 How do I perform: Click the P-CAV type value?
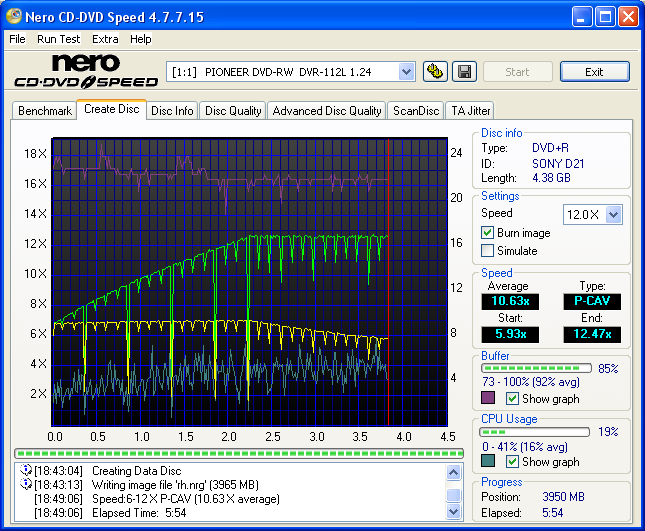pos(592,301)
